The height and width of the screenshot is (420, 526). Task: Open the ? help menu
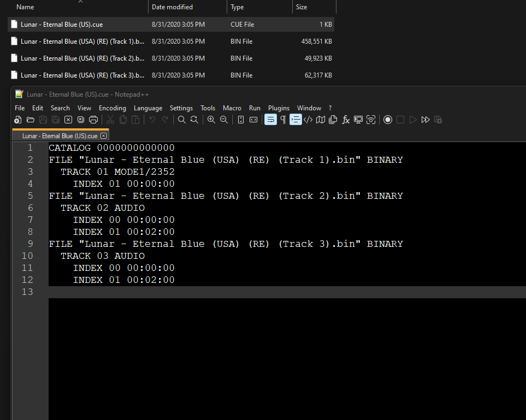330,108
